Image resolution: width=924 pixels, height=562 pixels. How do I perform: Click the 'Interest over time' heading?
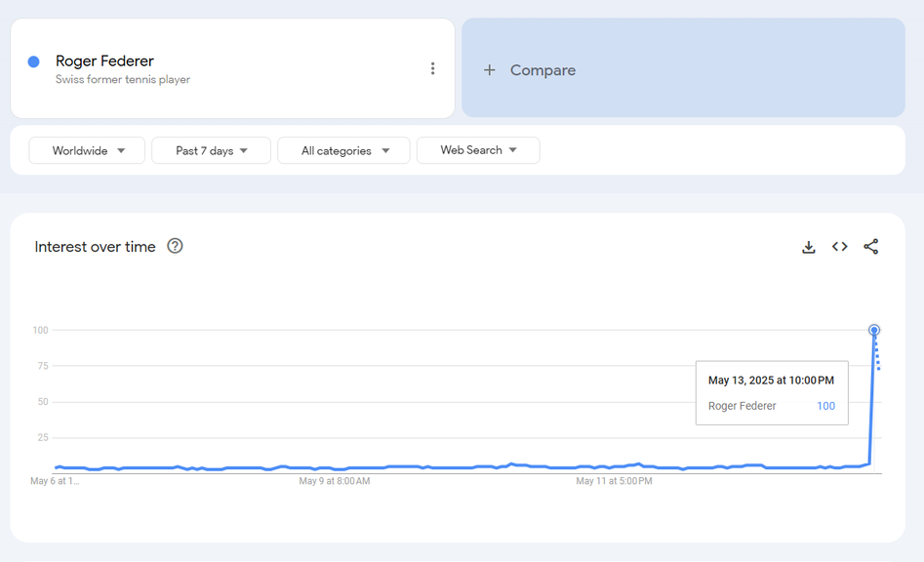point(95,247)
